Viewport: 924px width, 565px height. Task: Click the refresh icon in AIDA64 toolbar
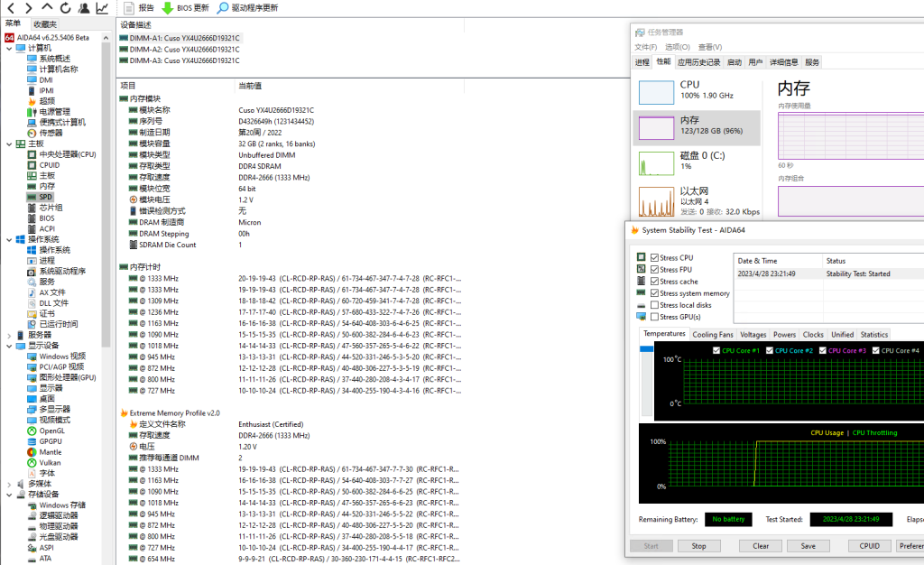pos(64,7)
